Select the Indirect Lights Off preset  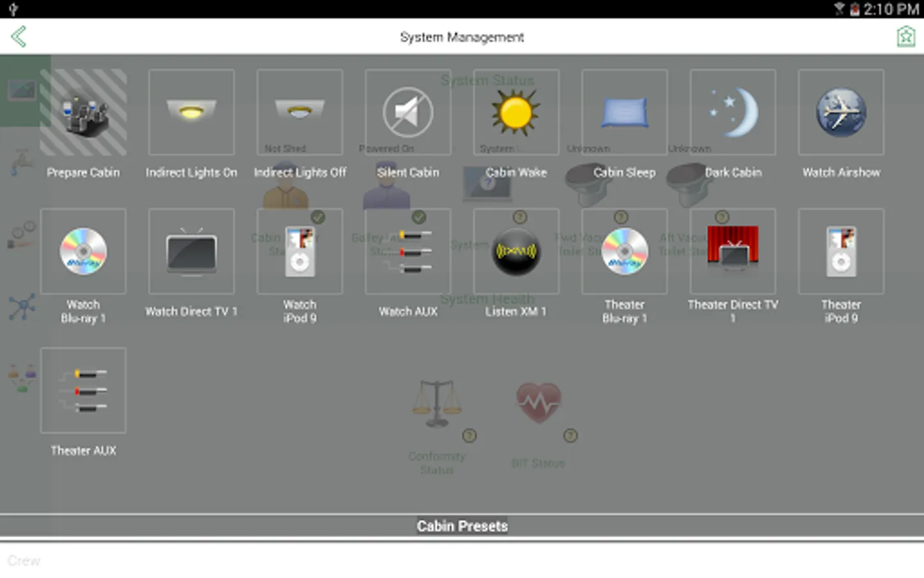[x=300, y=112]
